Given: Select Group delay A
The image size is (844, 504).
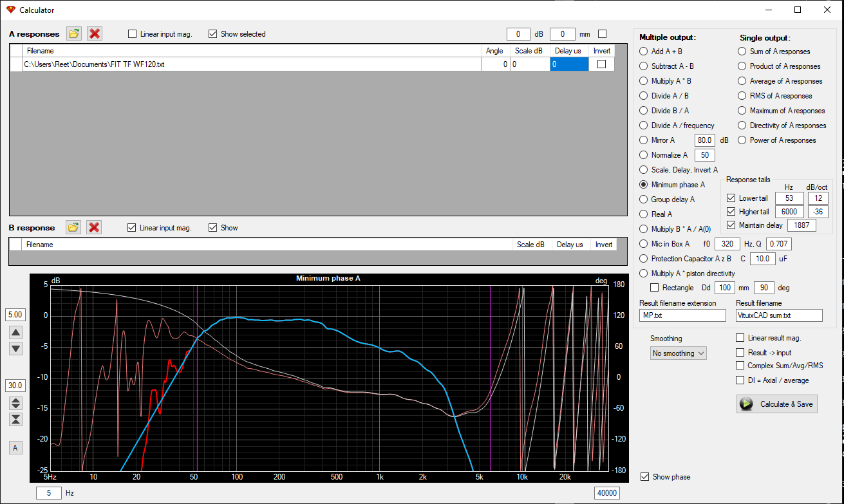Looking at the screenshot, I should click(x=644, y=200).
